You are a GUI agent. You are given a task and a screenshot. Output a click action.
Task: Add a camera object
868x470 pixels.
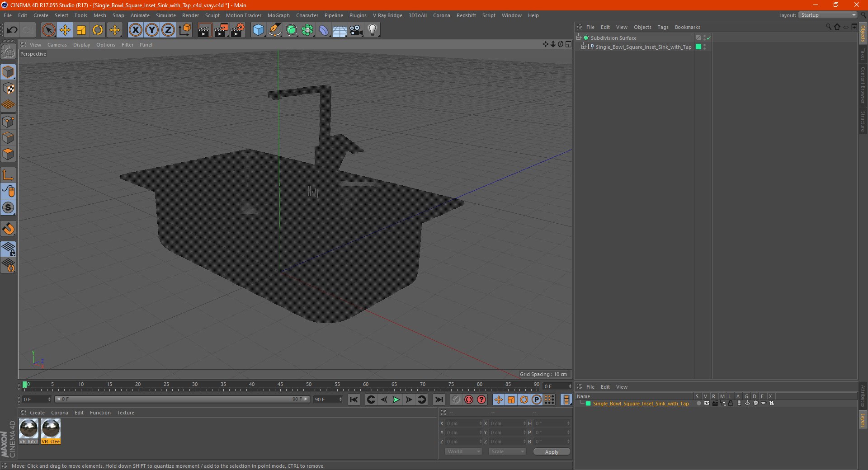(356, 30)
